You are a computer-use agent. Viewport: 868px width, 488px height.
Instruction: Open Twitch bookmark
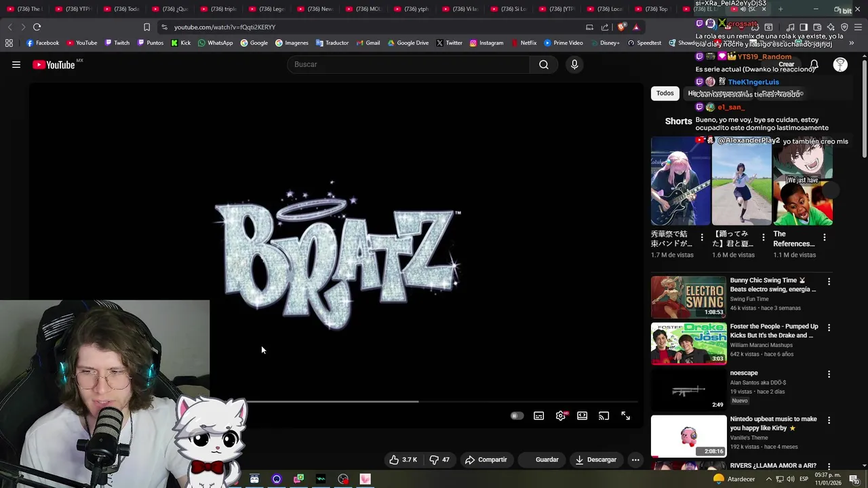point(117,43)
